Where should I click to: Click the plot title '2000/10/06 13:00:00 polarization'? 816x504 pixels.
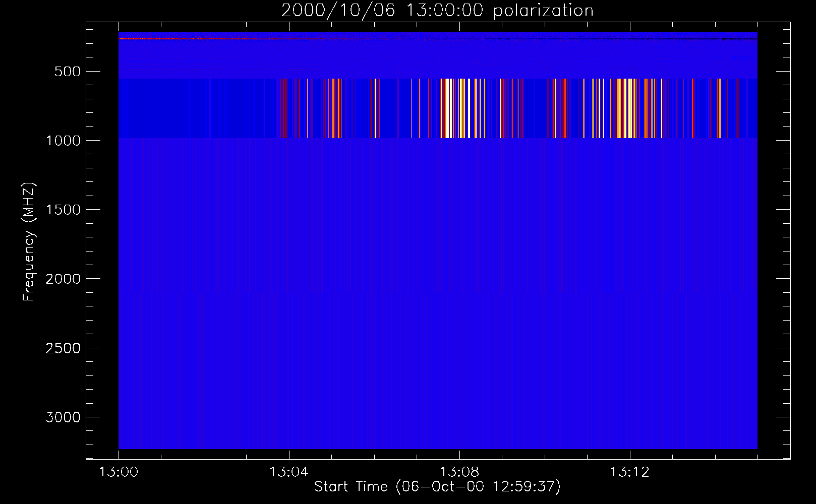pos(437,11)
